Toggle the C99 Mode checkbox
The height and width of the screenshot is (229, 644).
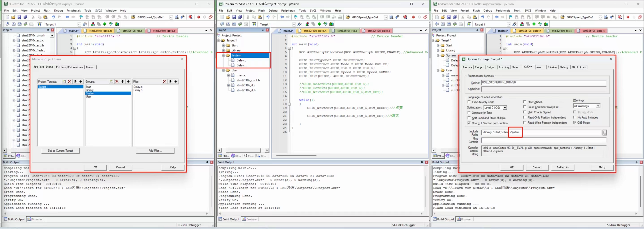pos(575,123)
